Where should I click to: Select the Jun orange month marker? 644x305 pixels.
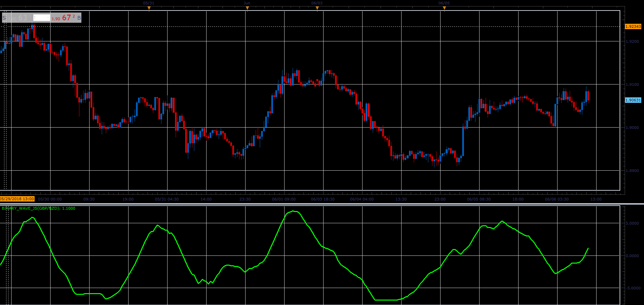[247, 8]
